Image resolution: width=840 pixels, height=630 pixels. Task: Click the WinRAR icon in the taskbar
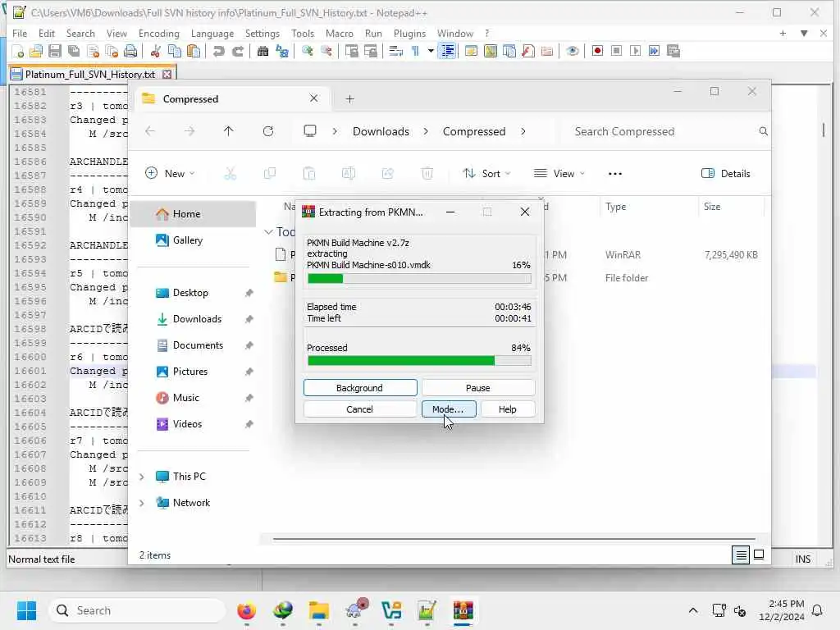point(463,610)
